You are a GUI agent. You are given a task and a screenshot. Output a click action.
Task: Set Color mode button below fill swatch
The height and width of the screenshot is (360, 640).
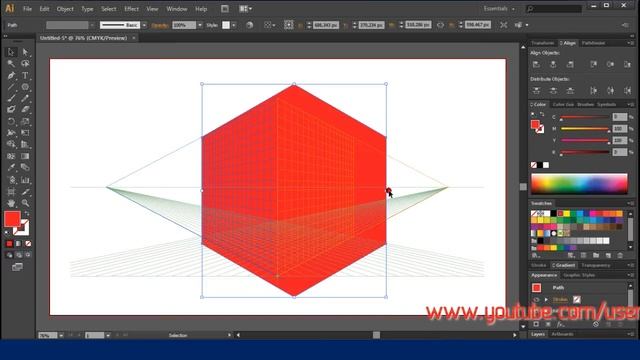coord(9,244)
